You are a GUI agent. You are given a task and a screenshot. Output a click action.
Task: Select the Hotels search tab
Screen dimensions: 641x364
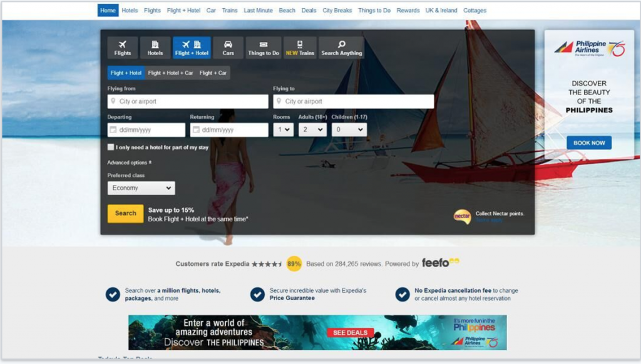pos(155,48)
